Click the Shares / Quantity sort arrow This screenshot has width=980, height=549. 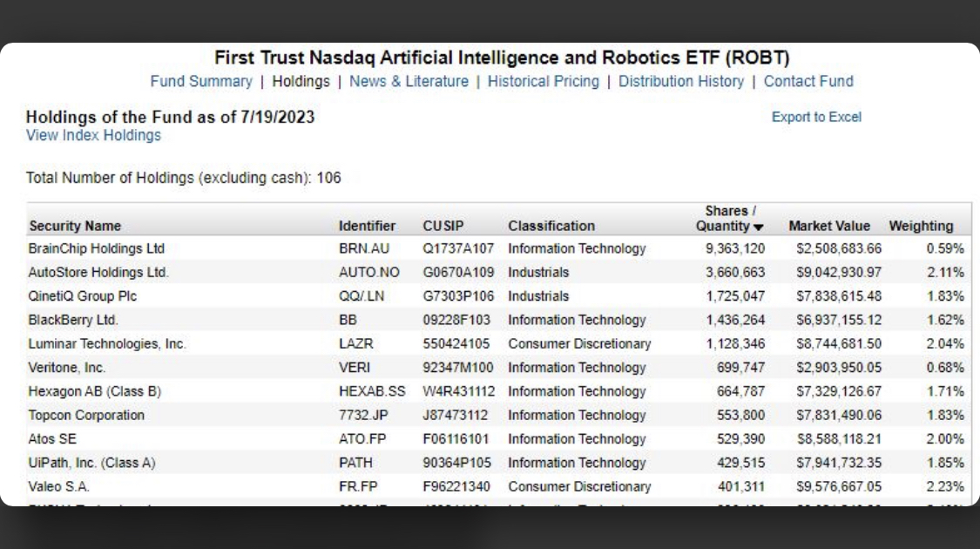click(759, 227)
